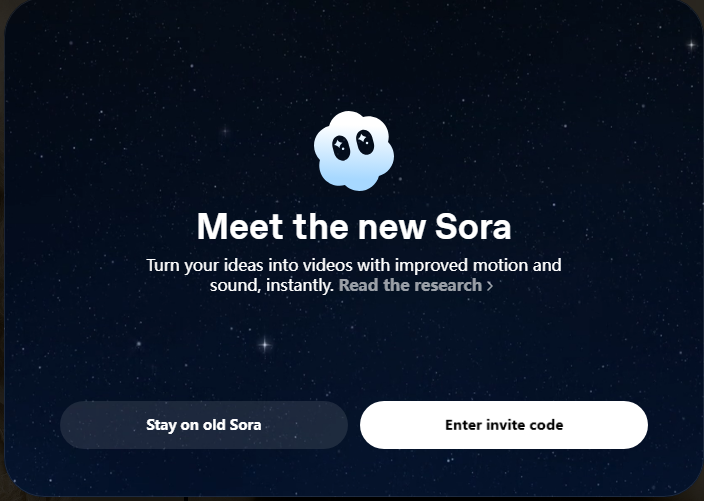Click the word research in the link
The image size is (704, 501).
point(446,285)
